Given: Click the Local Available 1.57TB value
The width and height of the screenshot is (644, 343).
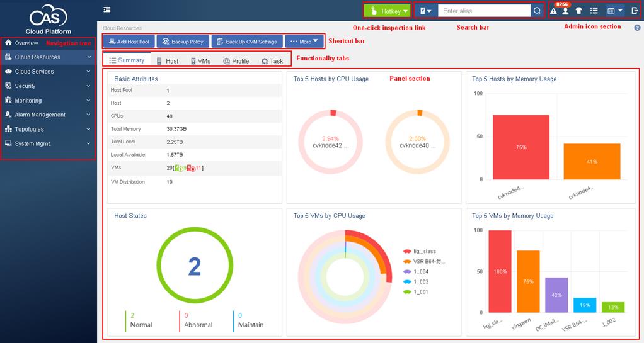Looking at the screenshot, I should click(x=175, y=155).
